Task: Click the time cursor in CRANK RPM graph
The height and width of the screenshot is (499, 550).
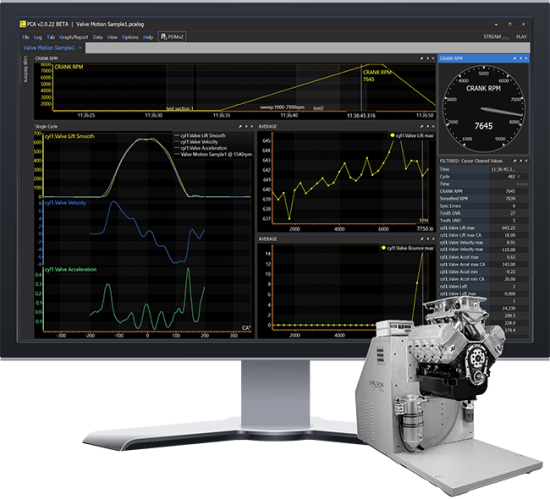Action: click(x=361, y=88)
